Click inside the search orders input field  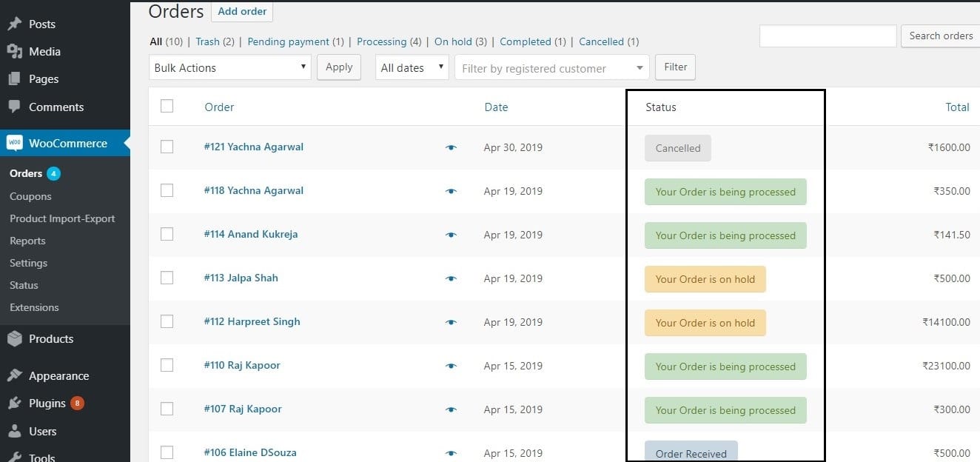(x=827, y=36)
